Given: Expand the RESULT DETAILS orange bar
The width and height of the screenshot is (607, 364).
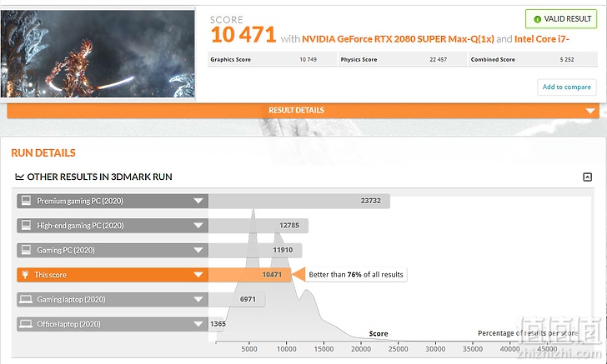Looking at the screenshot, I should coord(303,111).
